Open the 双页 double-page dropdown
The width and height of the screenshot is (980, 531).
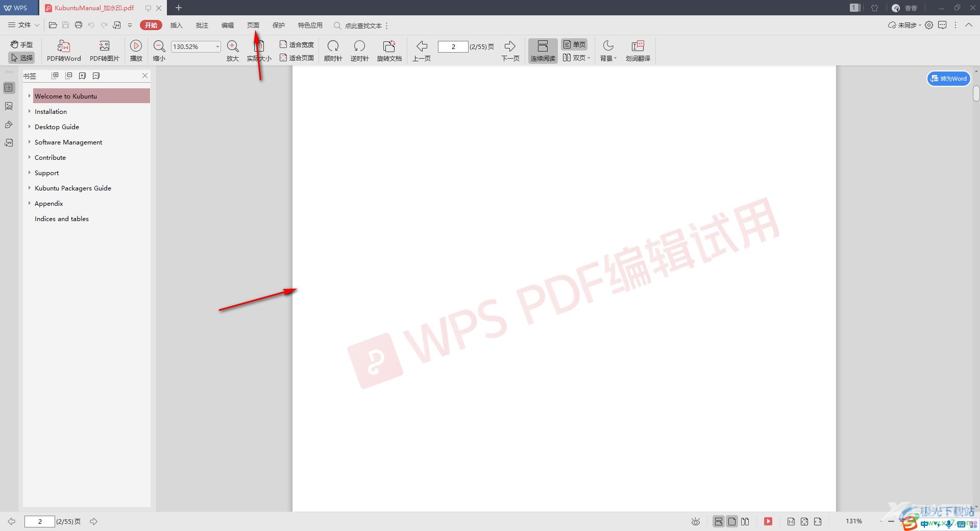pyautogui.click(x=576, y=58)
